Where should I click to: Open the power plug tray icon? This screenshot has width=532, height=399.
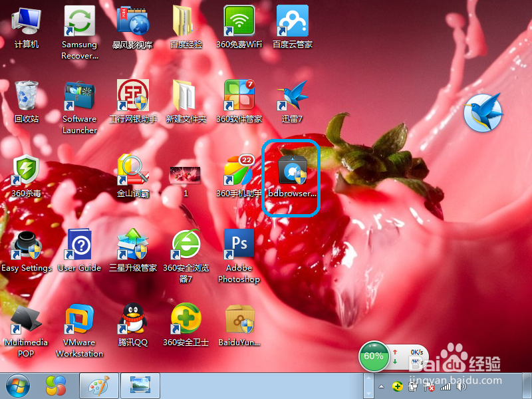pos(412,386)
